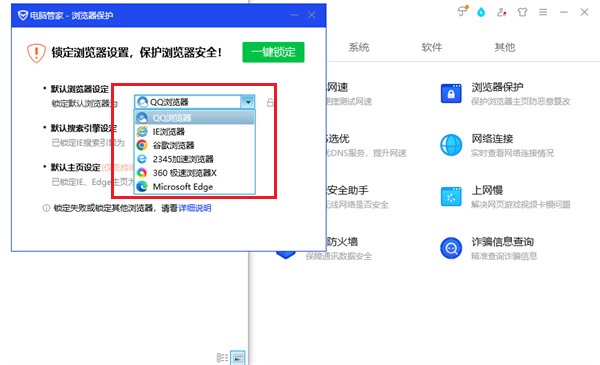Image resolution: width=600 pixels, height=365 pixels.
Task: Click 默认搜索引擎设定 heading
Action: (84, 128)
